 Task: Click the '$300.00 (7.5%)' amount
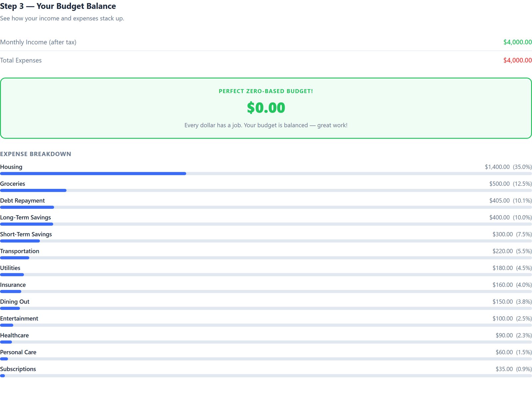(x=512, y=234)
